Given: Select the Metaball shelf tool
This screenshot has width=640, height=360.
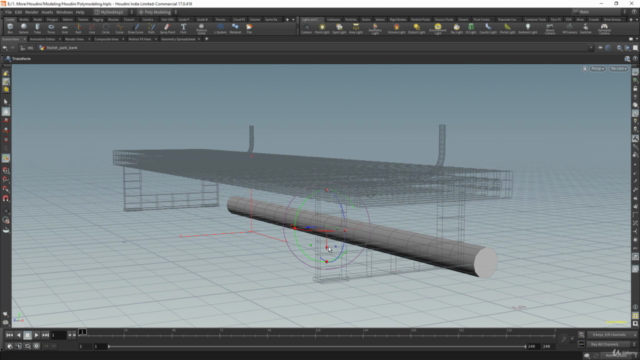Looking at the screenshot, I should click(235, 28).
